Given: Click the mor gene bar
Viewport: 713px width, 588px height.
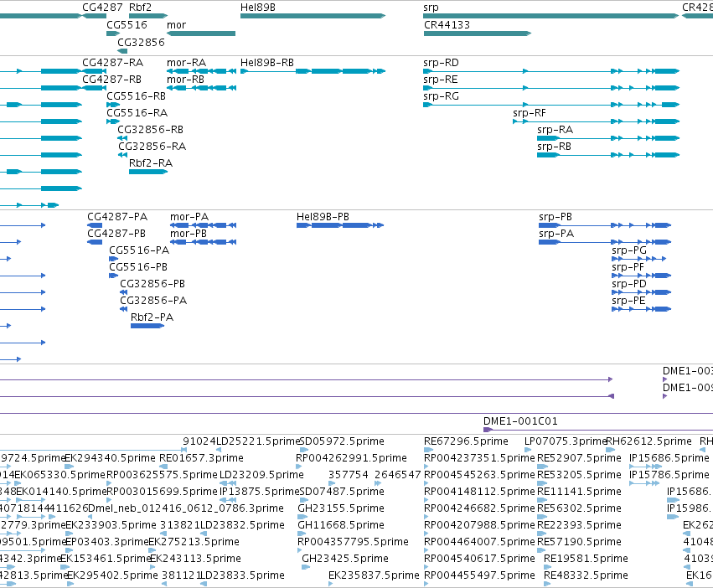Looking at the screenshot, I should point(201,34).
